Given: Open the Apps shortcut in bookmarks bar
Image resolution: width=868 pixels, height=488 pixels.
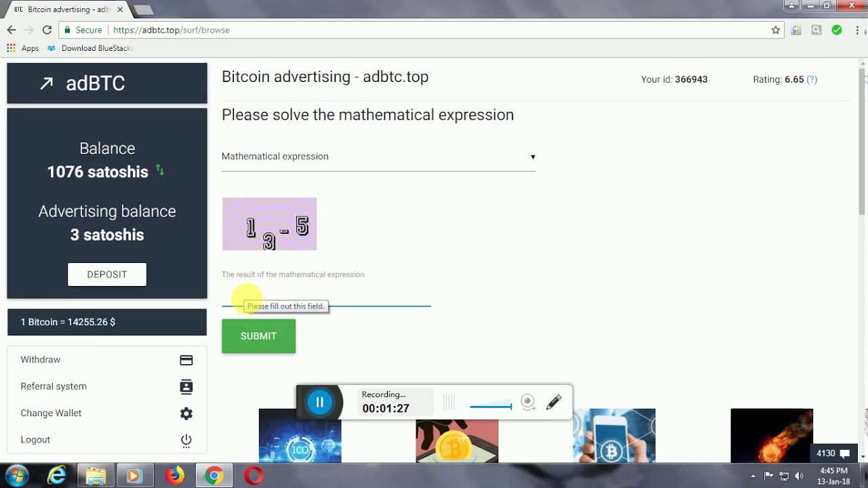Looking at the screenshot, I should 23,48.
